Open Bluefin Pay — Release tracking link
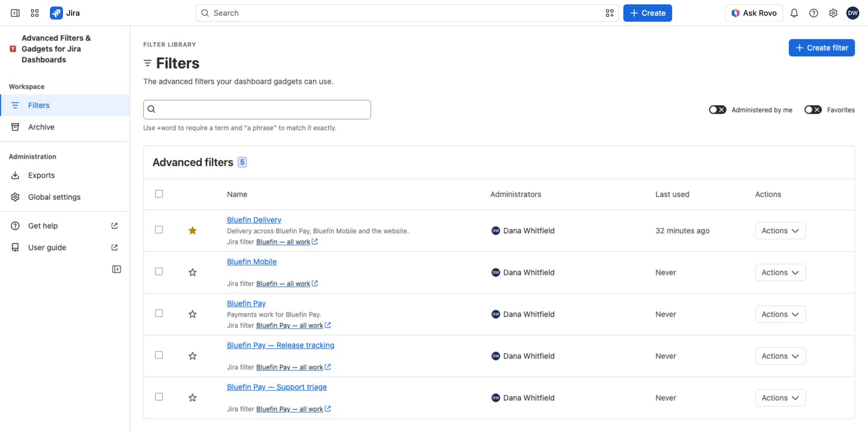 pyautogui.click(x=280, y=345)
